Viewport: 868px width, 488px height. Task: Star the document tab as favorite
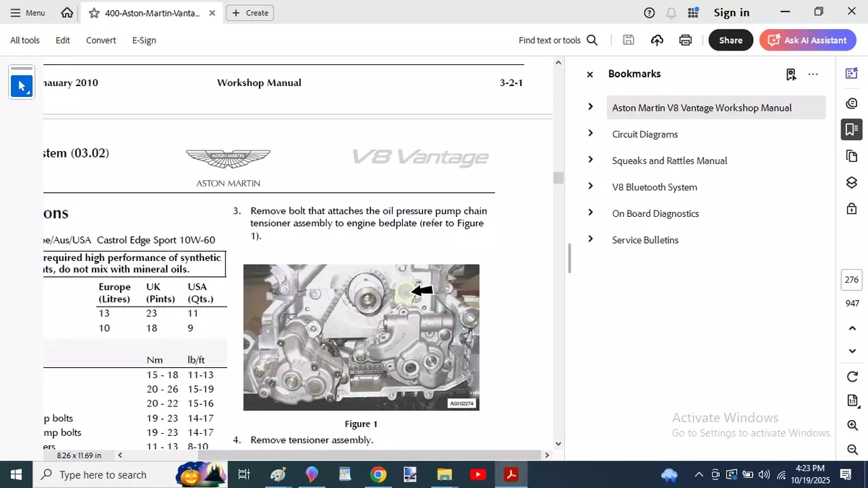point(94,13)
